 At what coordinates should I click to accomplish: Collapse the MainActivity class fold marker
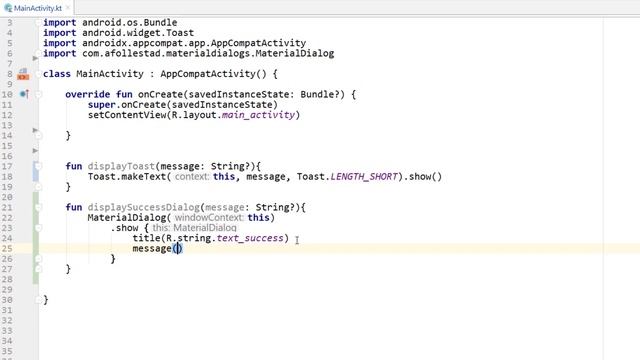pos(38,74)
